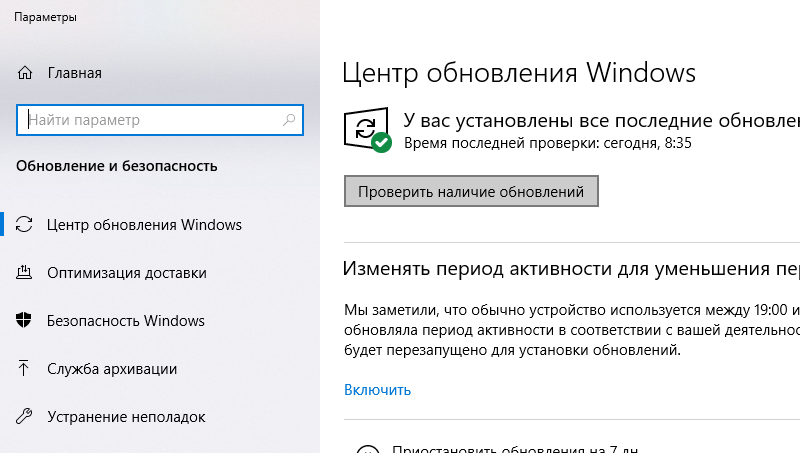Click the Home house icon
The image size is (800, 453).
26,73
